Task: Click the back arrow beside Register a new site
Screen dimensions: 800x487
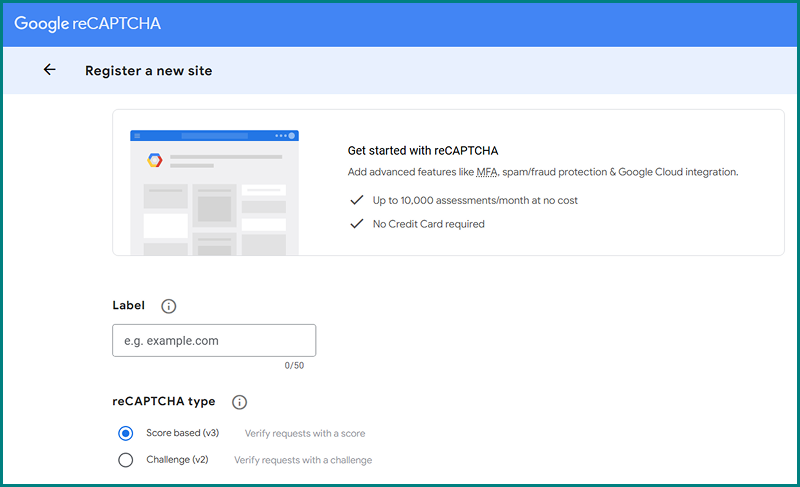Action: pyautogui.click(x=49, y=70)
